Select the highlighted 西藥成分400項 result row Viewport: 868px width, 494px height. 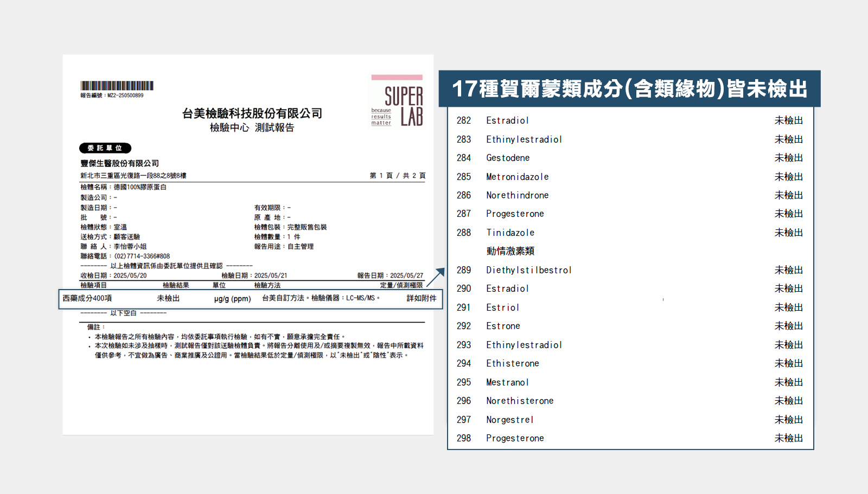pyautogui.click(x=250, y=299)
